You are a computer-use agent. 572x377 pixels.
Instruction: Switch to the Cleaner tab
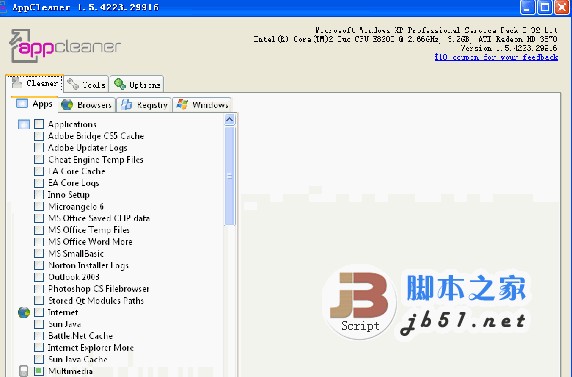tap(35, 83)
